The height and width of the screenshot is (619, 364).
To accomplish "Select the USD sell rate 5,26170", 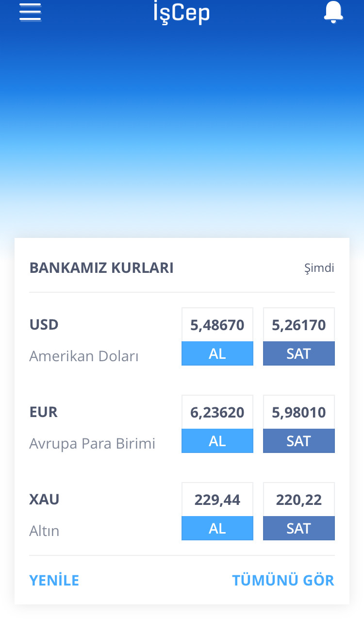I will [299, 325].
